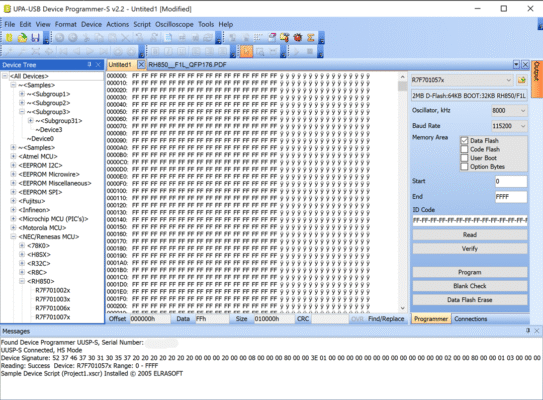
Task: Expand the Atmel MCU node
Action: pos(13,156)
